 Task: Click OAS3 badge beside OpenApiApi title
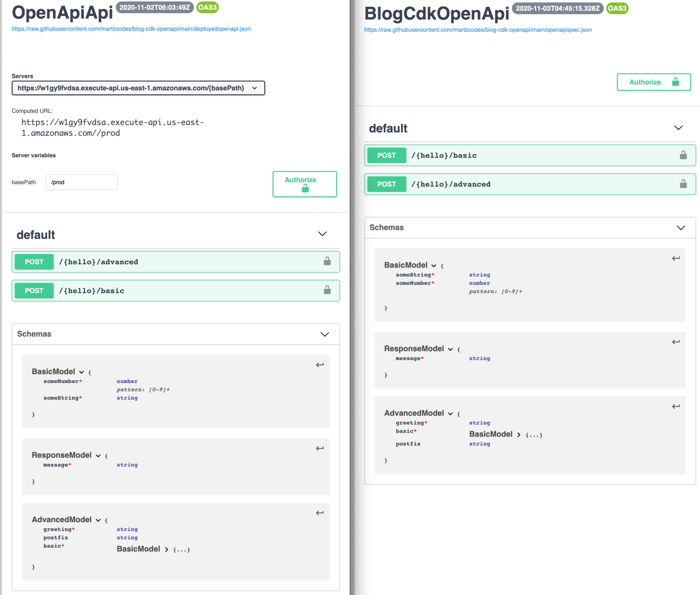coord(207,7)
